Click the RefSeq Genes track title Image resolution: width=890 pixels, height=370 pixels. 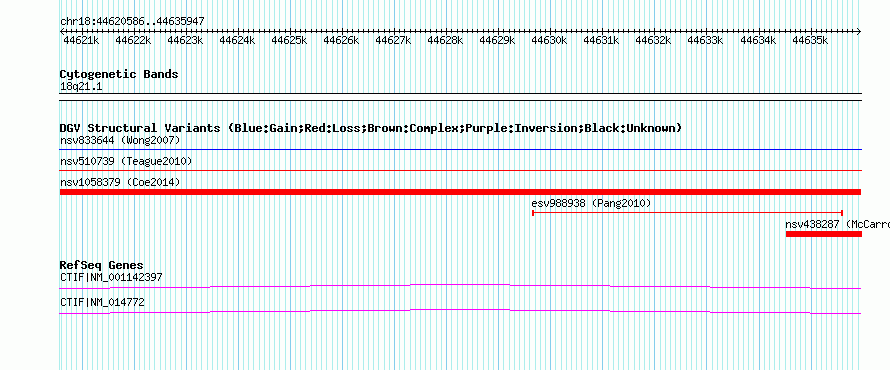tap(102, 266)
